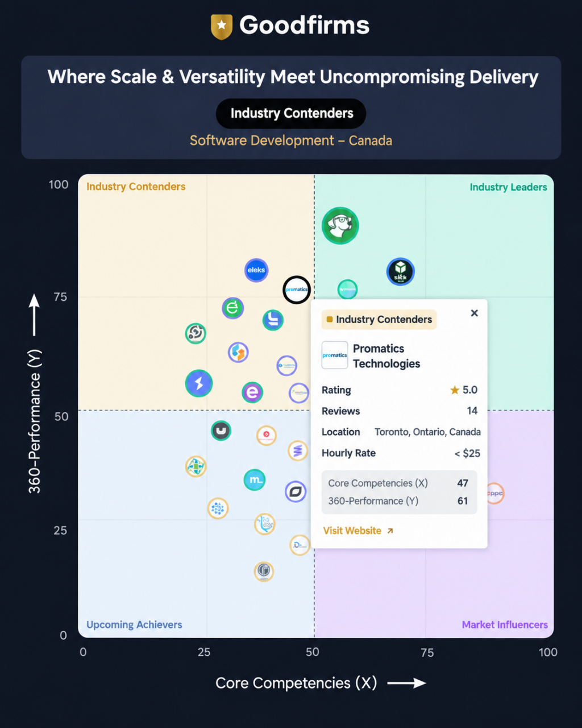Screen dimensions: 582x728
Task: Select the dark slick cube logo bubble
Action: point(401,272)
